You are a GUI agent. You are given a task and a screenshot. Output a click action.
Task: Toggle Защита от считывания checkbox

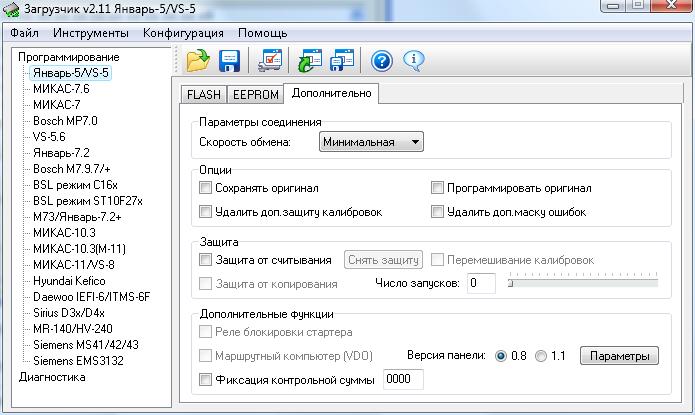click(x=205, y=259)
